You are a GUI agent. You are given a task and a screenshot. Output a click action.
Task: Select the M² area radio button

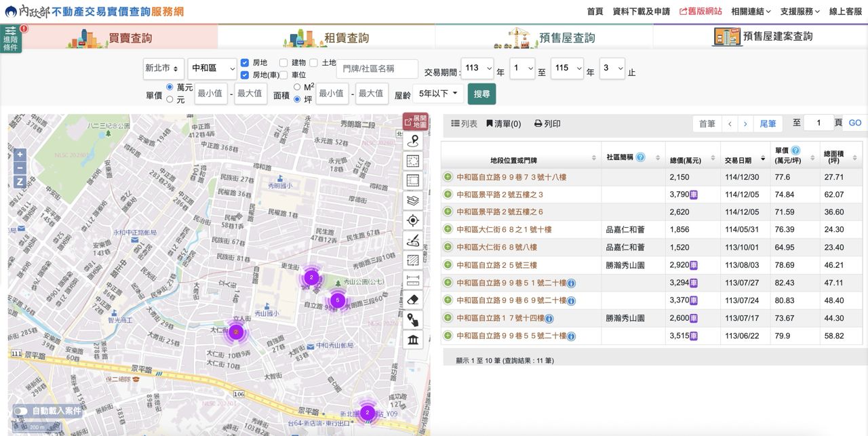coord(298,87)
